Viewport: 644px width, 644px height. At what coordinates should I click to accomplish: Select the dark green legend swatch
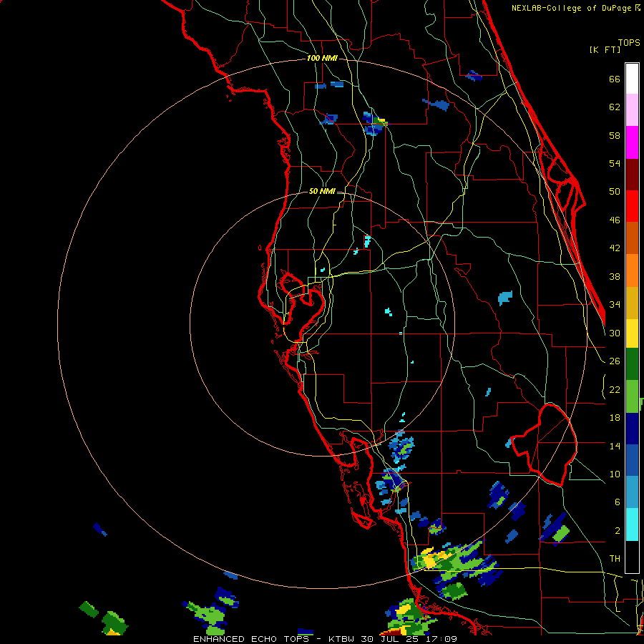click(x=632, y=364)
